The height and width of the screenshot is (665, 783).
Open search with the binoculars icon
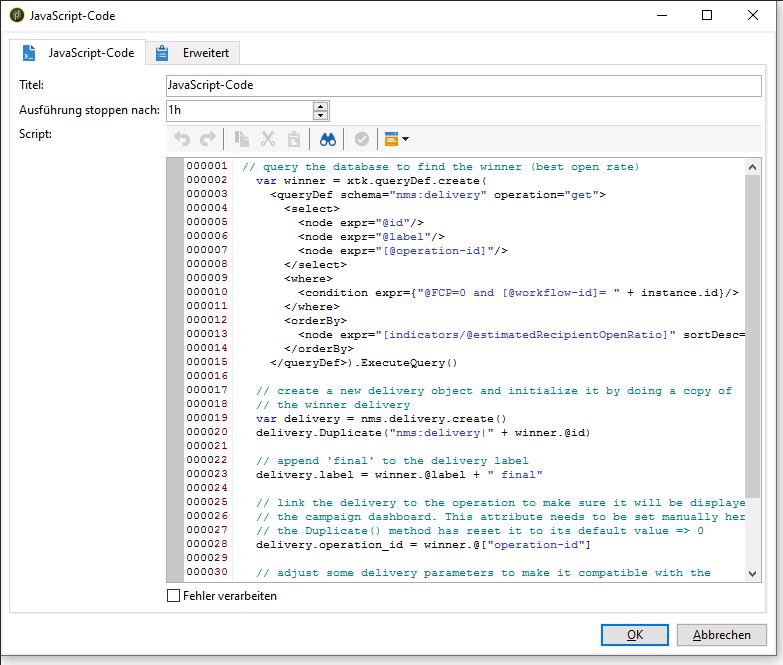tap(327, 139)
